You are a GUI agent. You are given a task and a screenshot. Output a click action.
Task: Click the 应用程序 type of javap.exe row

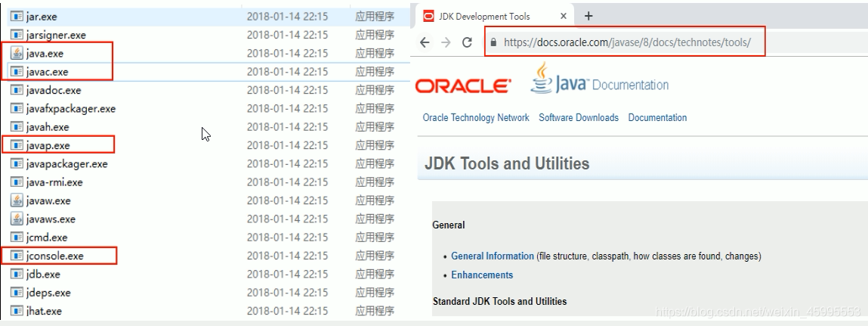point(375,145)
